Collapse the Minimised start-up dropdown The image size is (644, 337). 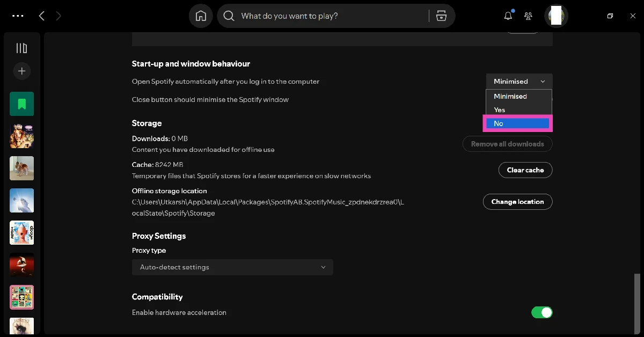[519, 82]
